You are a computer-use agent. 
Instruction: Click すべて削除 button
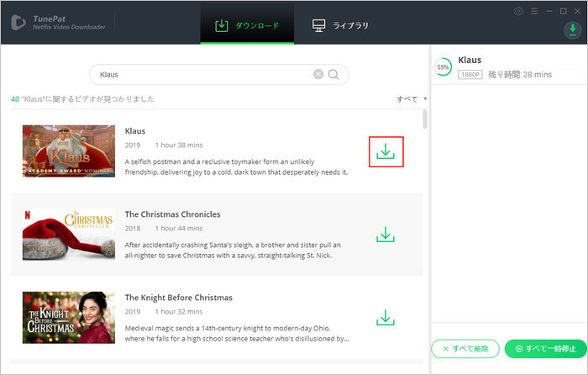click(x=465, y=349)
